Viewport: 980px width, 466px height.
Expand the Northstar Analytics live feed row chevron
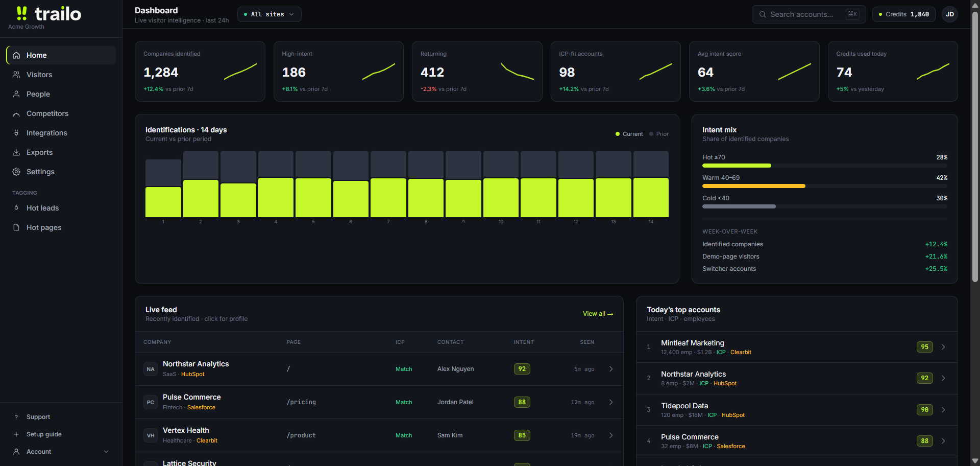point(611,369)
